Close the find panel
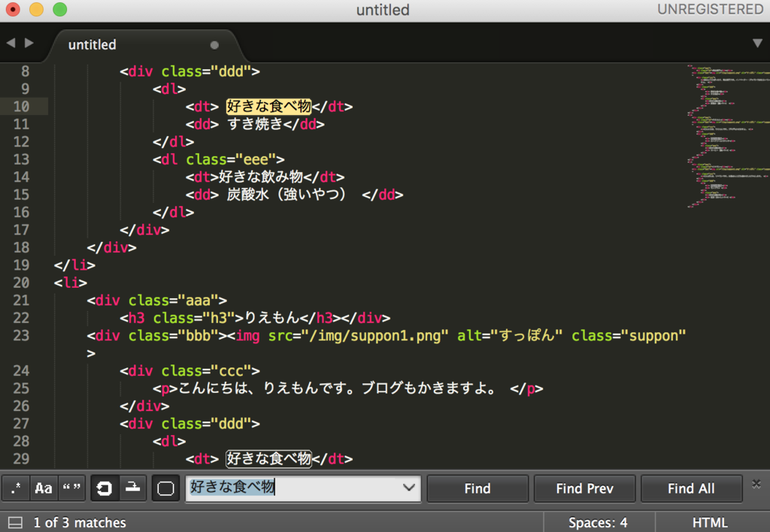 (x=756, y=483)
